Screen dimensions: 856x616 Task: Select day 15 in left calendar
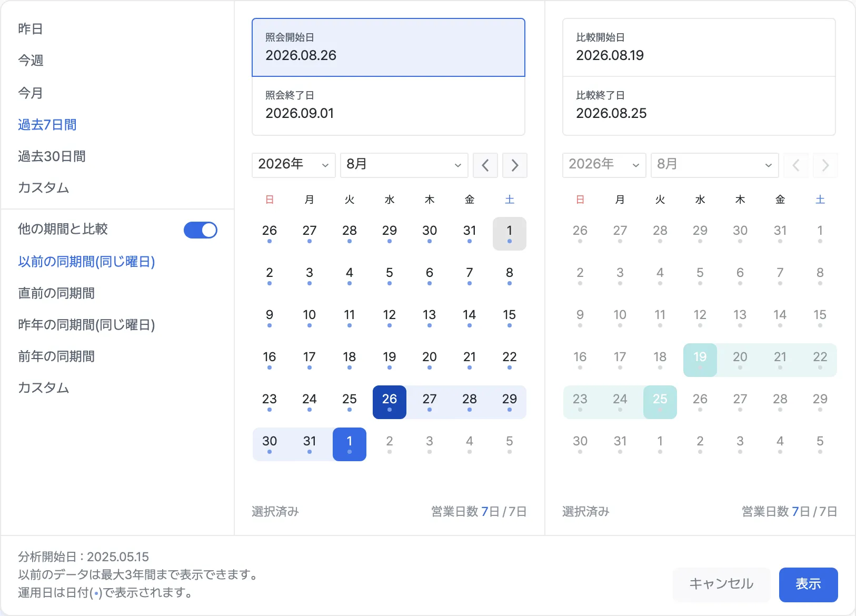[510, 318]
